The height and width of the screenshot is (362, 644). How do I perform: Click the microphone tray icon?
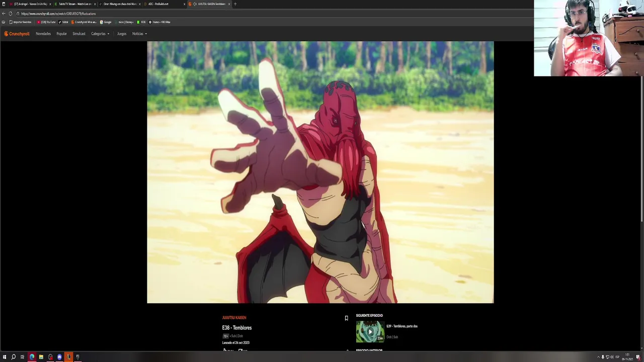coord(603,357)
